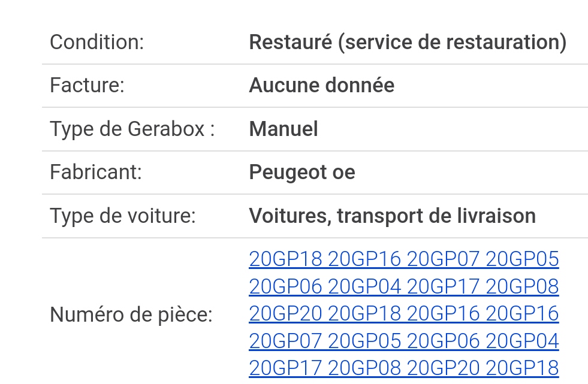Open the last 20GP16 link in the third row
Image resolution: width=588 pixels, height=384 pixels.
tap(522, 313)
